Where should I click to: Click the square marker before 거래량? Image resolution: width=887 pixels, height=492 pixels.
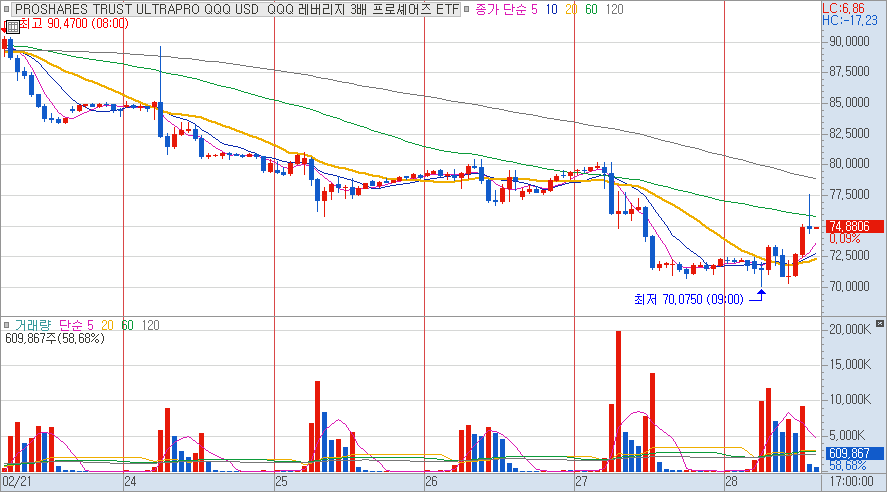[6, 325]
